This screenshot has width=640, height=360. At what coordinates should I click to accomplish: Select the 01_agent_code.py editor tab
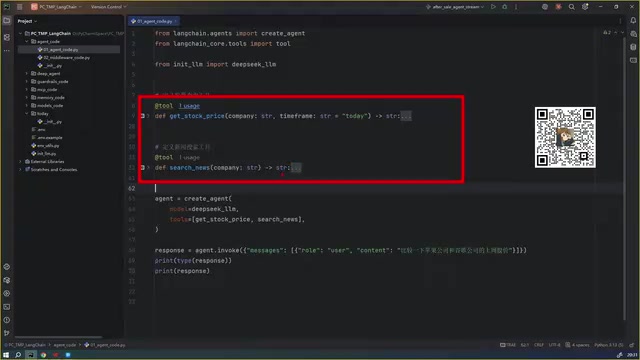point(154,21)
